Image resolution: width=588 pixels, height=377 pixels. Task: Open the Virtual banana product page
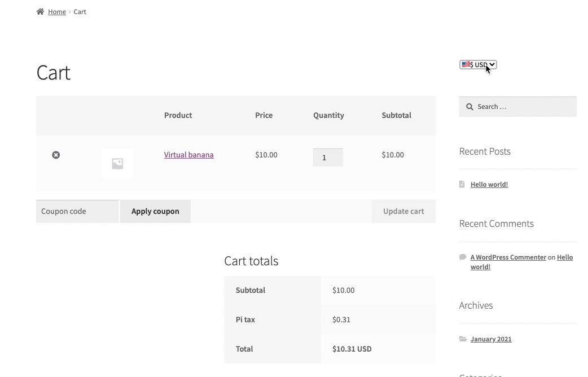(188, 155)
